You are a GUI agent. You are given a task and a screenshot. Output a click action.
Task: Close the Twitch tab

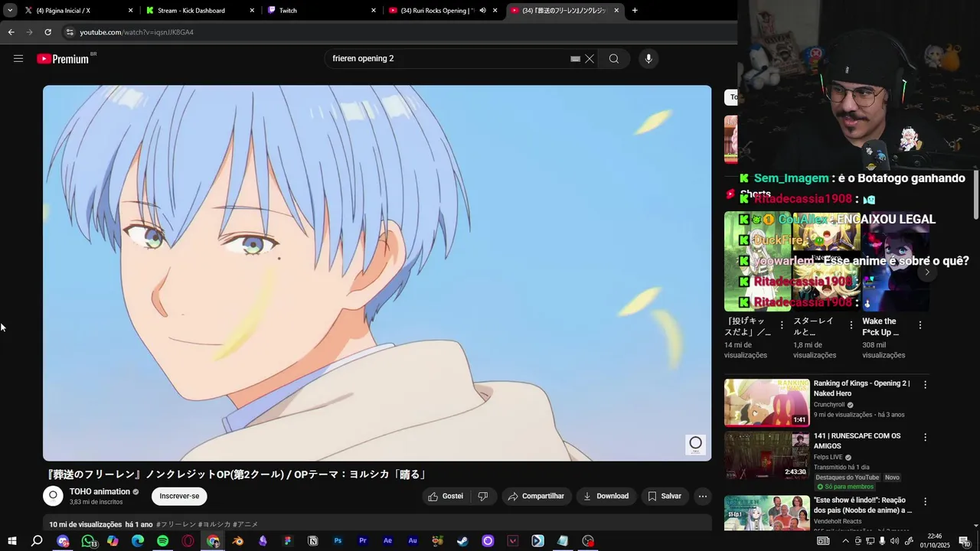374,11
